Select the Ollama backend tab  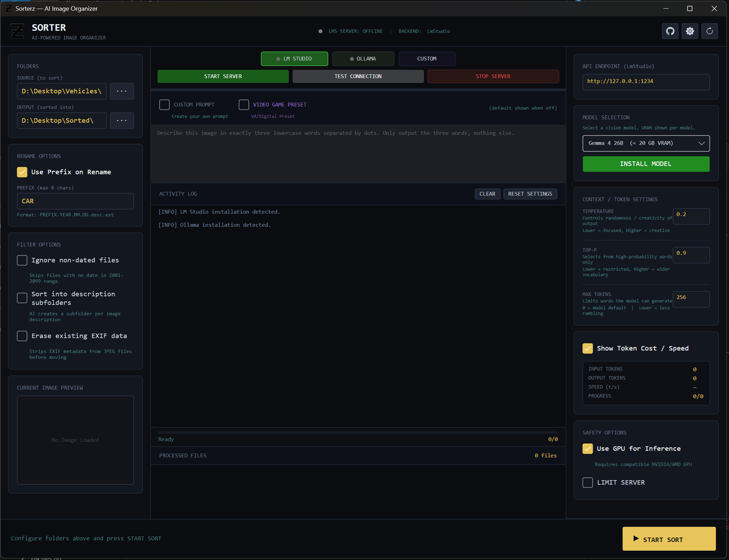tap(363, 59)
